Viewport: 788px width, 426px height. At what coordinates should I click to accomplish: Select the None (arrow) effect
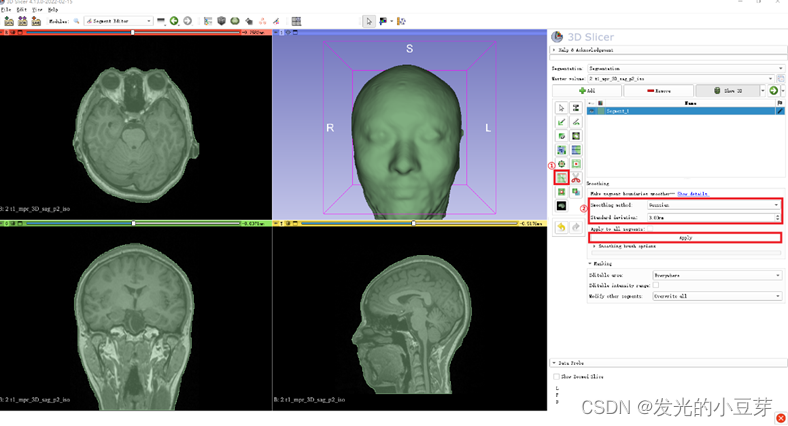click(x=561, y=108)
